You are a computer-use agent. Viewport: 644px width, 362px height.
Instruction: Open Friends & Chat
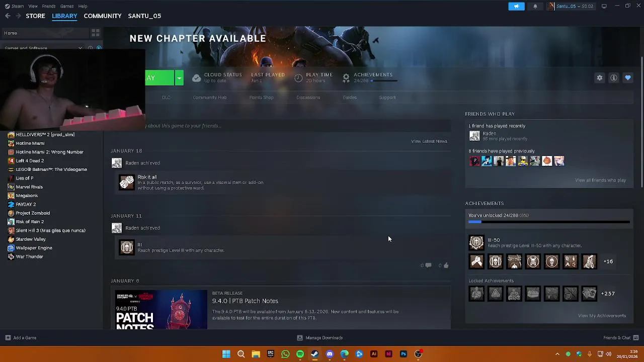621,338
